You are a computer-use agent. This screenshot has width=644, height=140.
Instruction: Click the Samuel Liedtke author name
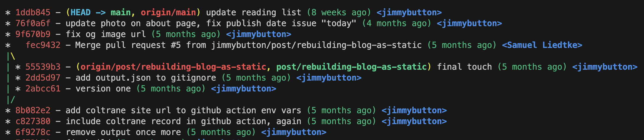pos(542,45)
